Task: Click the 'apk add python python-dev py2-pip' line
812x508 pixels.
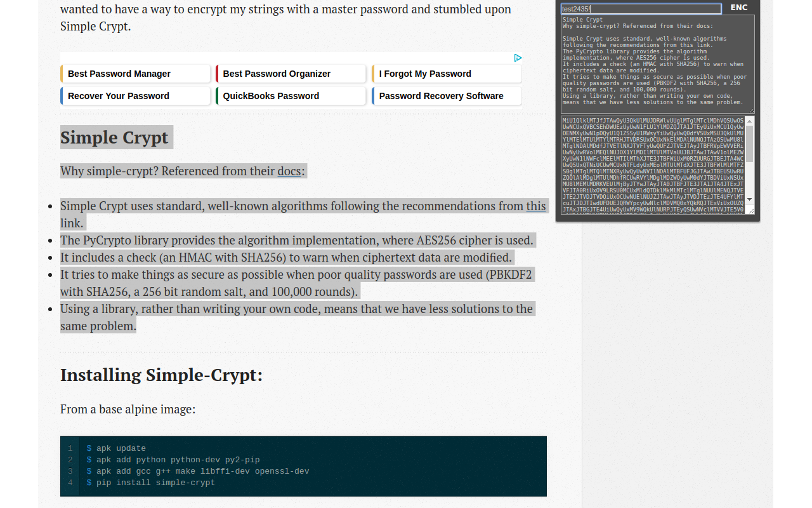Action: click(173, 460)
